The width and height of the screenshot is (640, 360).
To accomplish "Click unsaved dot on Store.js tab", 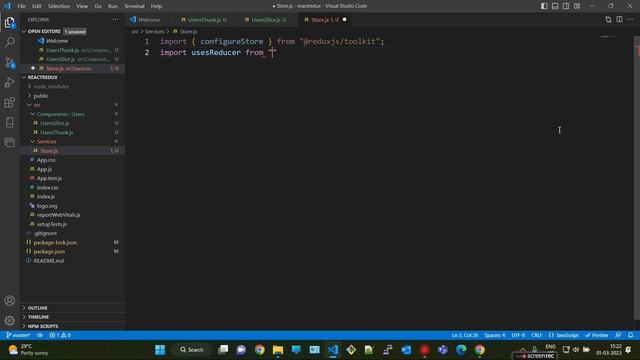I will pos(344,20).
